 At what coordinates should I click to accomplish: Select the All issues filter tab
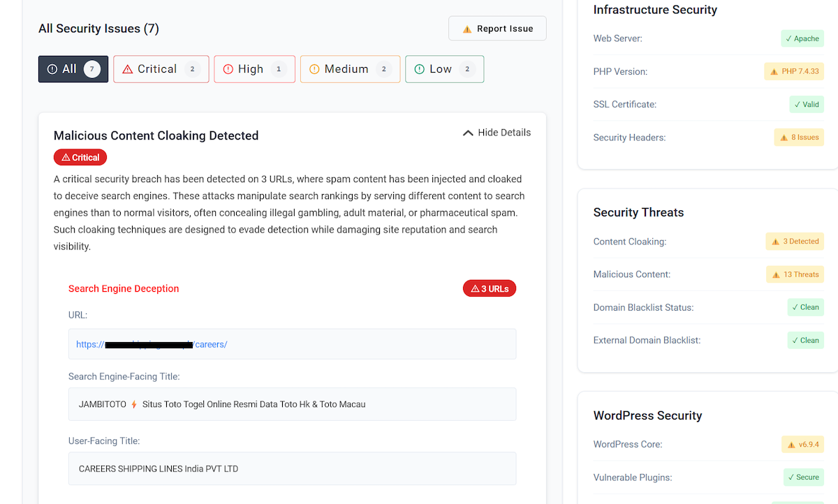coord(73,69)
